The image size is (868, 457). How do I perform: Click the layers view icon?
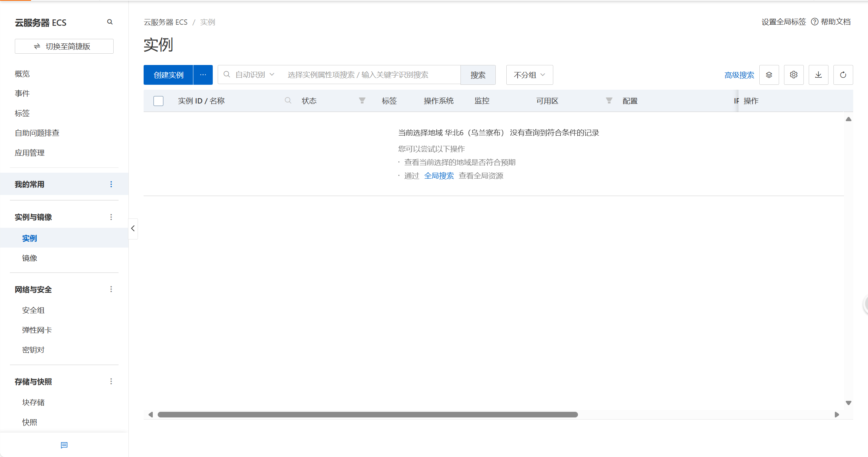click(769, 75)
